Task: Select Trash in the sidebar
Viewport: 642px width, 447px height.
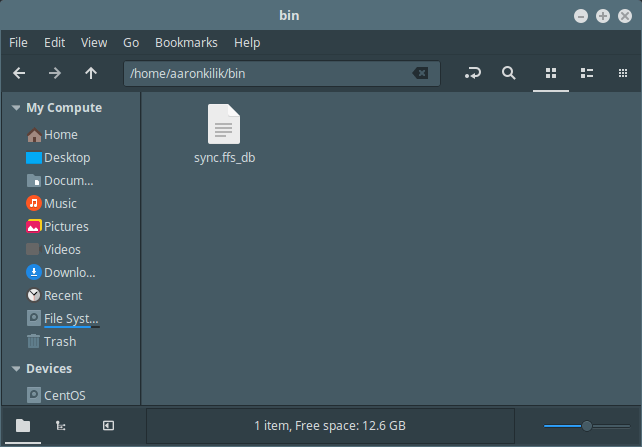Action: 60,342
